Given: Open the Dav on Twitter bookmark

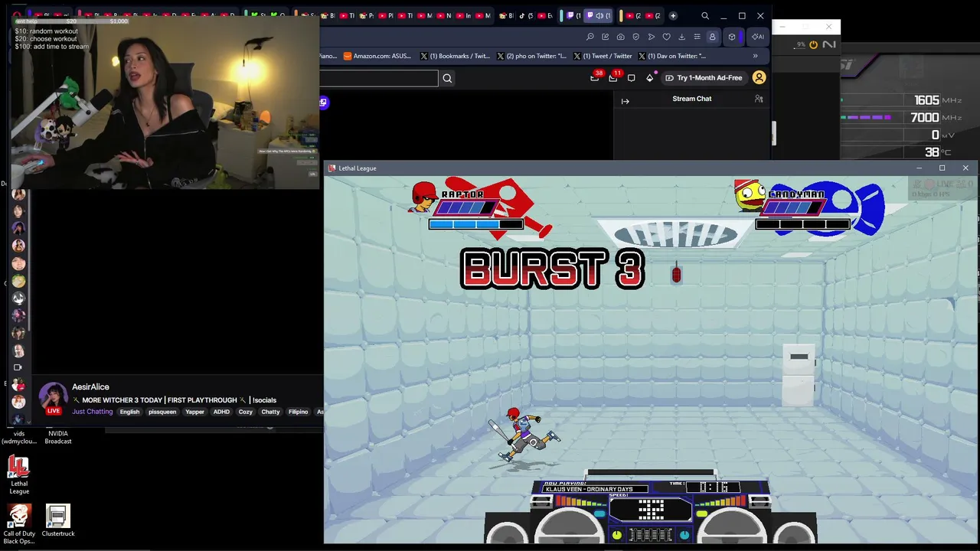Looking at the screenshot, I should 672,56.
